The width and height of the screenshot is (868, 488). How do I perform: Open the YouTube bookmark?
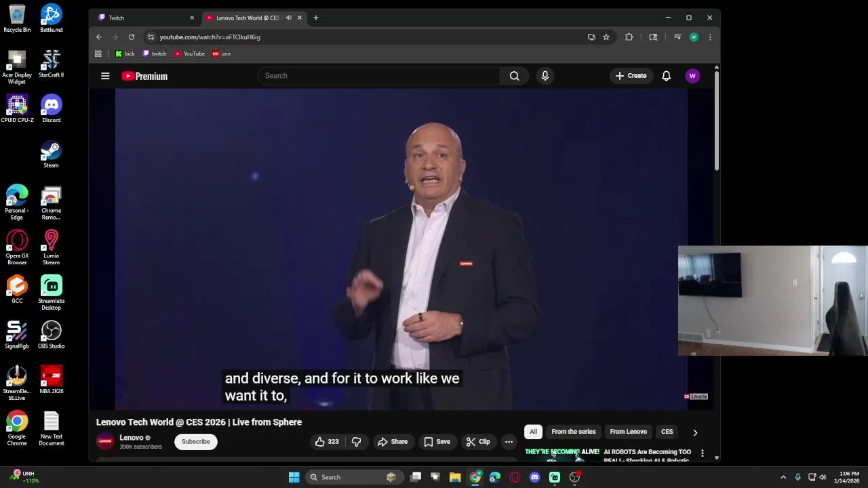pyautogui.click(x=189, y=54)
